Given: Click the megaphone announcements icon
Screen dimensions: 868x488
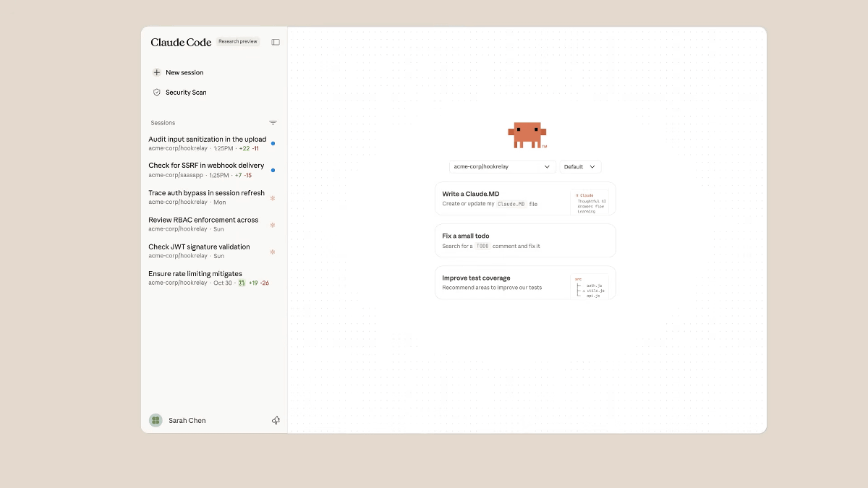Looking at the screenshot, I should click(276, 420).
